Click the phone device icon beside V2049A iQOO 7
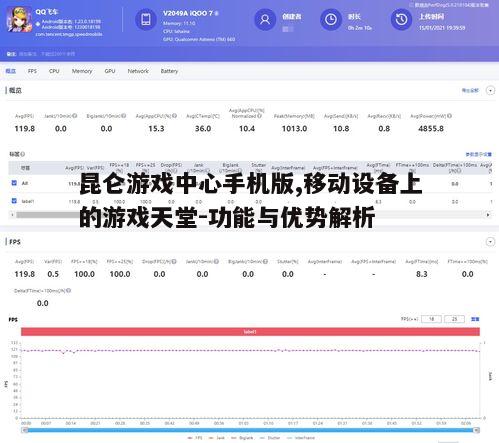This screenshot has width=499, height=443. 146,19
